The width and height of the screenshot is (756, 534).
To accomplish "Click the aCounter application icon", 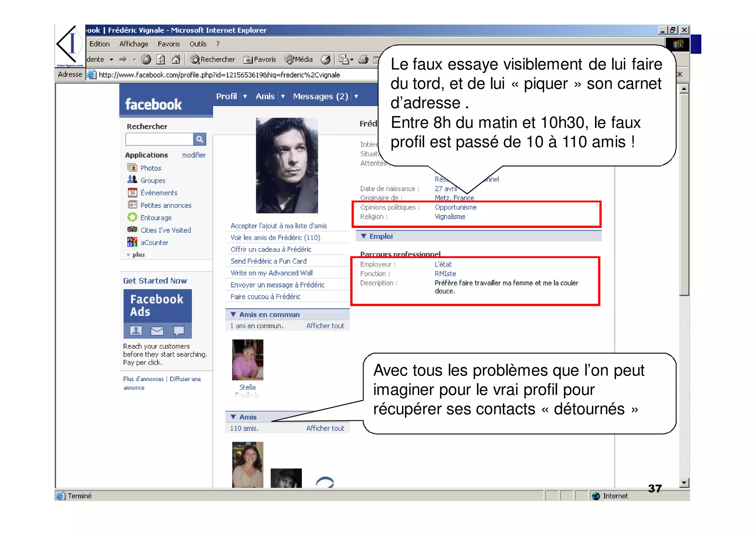I will click(x=132, y=242).
